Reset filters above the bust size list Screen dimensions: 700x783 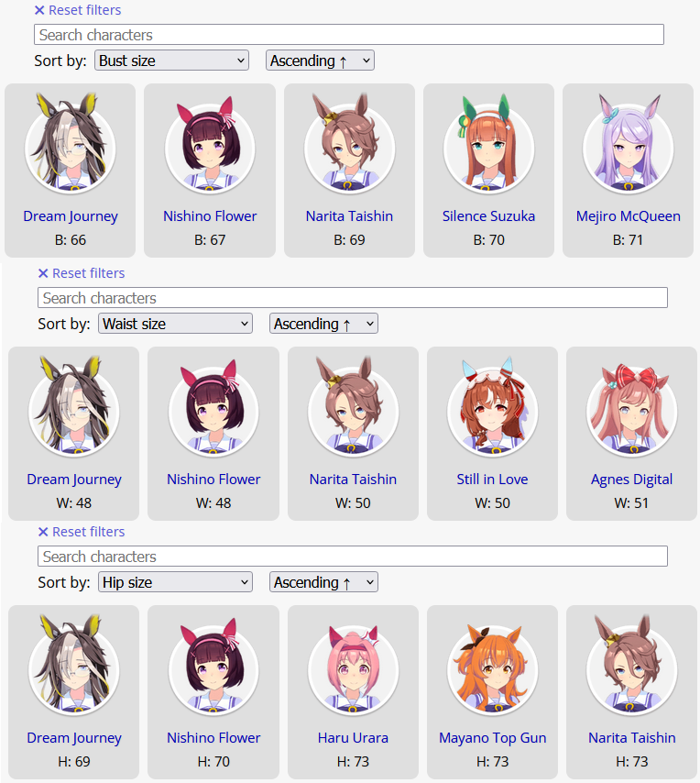[77, 10]
